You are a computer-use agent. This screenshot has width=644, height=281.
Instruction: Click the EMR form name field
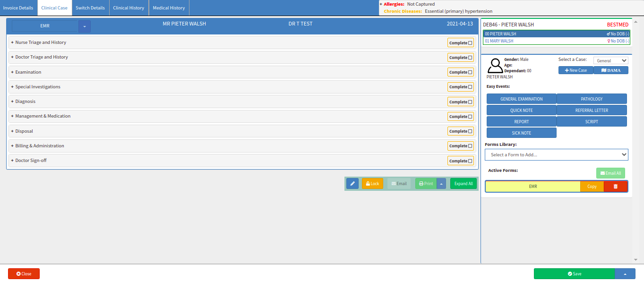click(x=45, y=26)
